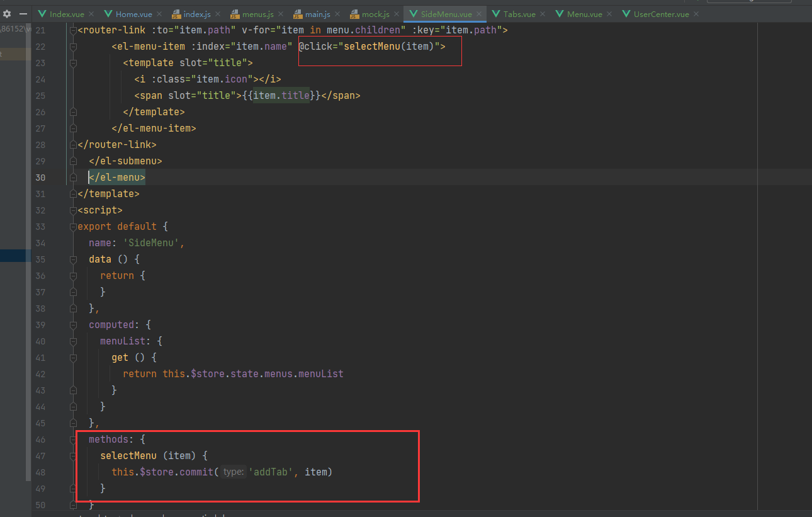Click the item.icon class binding
Image resolution: width=812 pixels, height=517 pixels.
click(x=221, y=79)
